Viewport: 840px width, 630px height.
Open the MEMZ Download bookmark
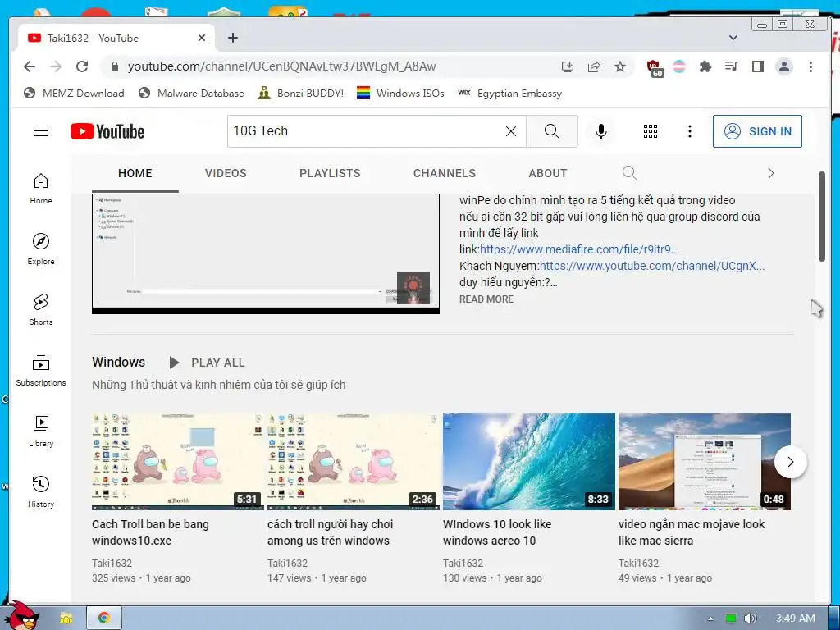[x=74, y=94]
